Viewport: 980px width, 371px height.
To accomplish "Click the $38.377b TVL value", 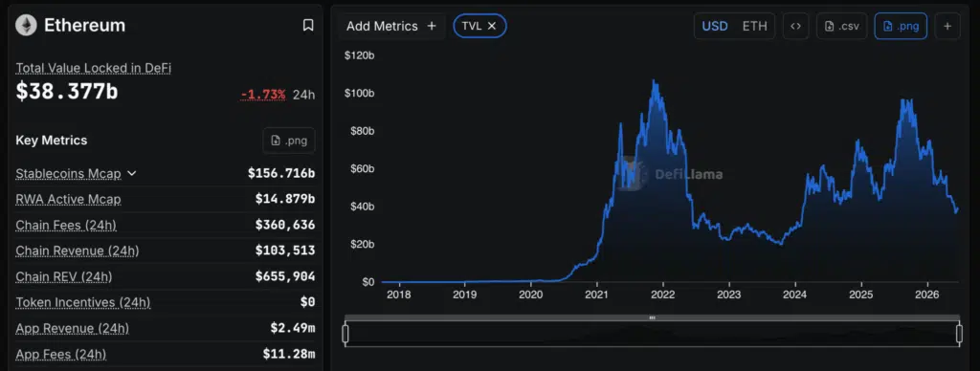I will [67, 92].
